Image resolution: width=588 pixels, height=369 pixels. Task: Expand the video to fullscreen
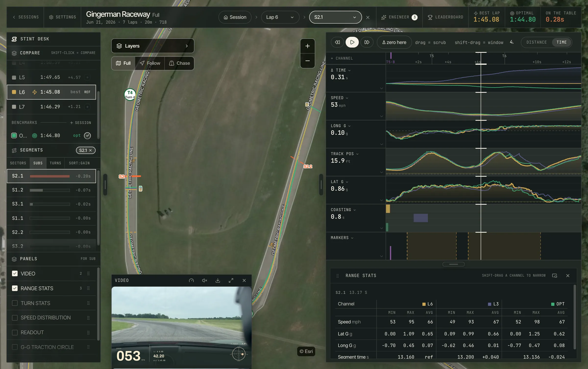(231, 281)
